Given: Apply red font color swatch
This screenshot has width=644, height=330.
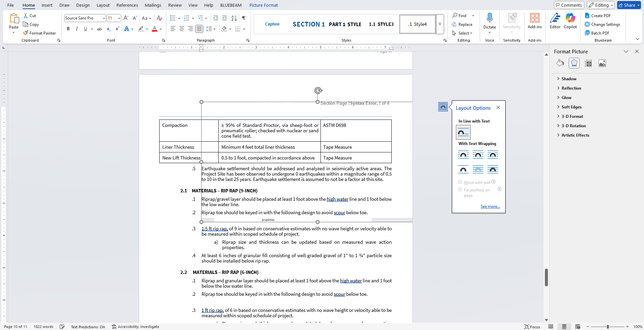Looking at the screenshot, I should coord(155,29).
